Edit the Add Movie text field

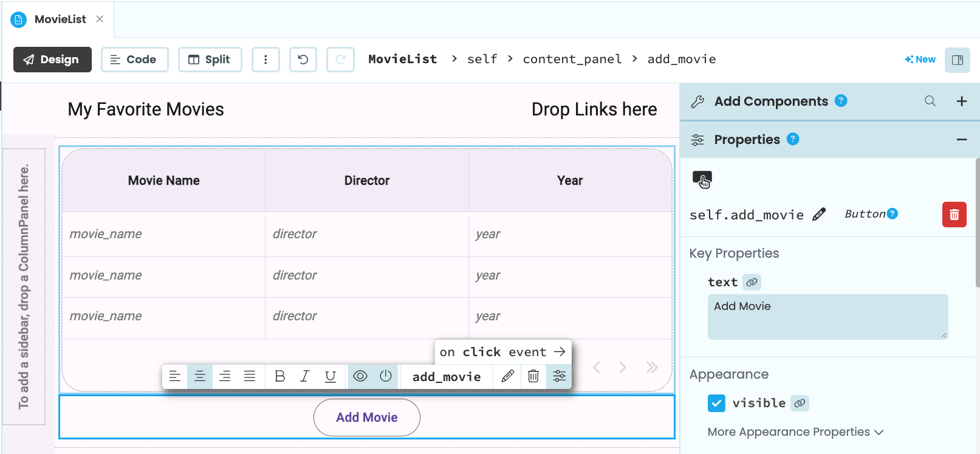pyautogui.click(x=828, y=317)
